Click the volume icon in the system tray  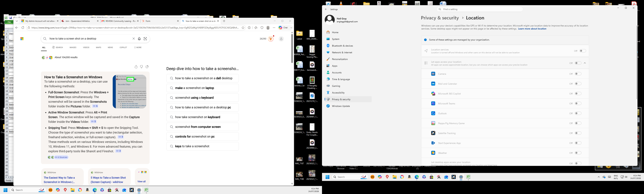[x=626, y=177]
